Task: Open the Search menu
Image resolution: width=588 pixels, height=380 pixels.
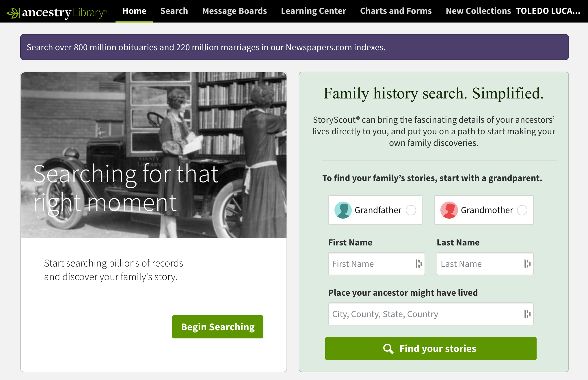Action: coord(174,11)
